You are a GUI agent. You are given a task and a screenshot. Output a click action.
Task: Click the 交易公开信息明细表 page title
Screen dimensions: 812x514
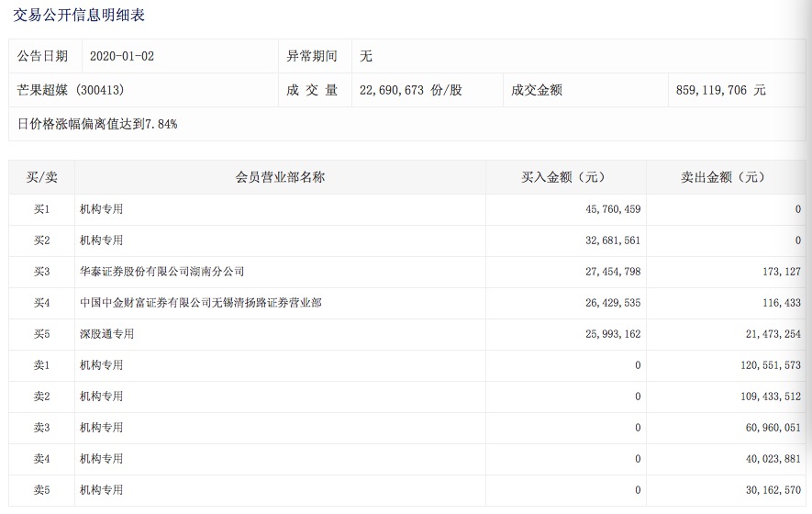coord(79,16)
